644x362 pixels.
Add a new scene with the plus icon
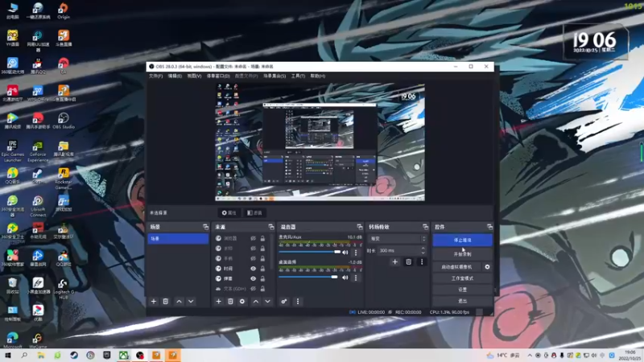coord(154,301)
